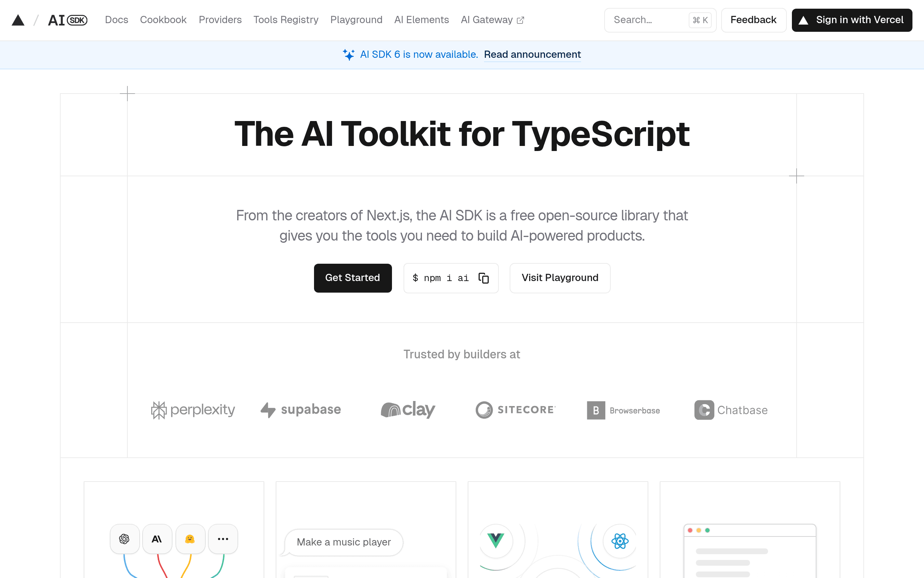Click the Vercel triangle logo in header
Viewport: 924px width, 578px height.
(18, 20)
